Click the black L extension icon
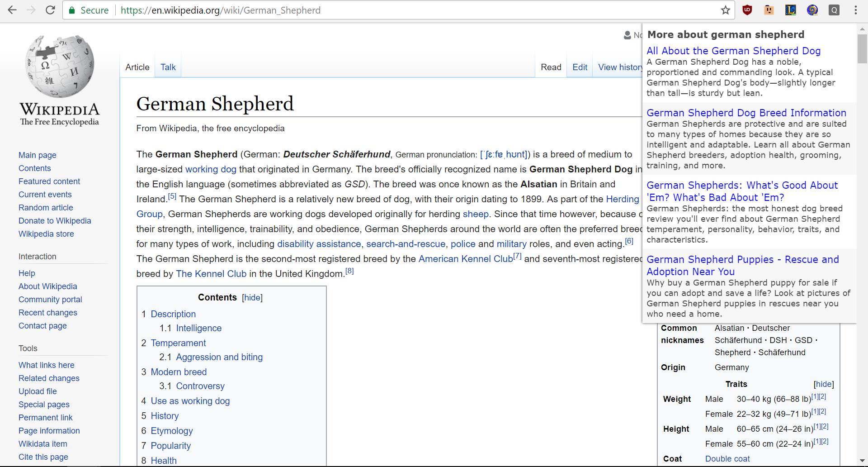The width and height of the screenshot is (868, 467). point(791,10)
